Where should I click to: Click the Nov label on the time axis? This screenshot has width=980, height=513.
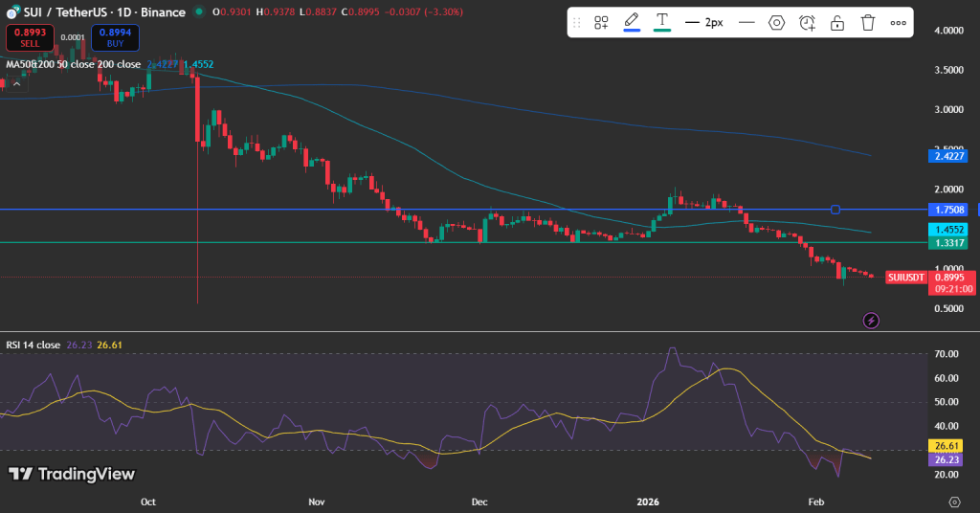pyautogui.click(x=317, y=502)
